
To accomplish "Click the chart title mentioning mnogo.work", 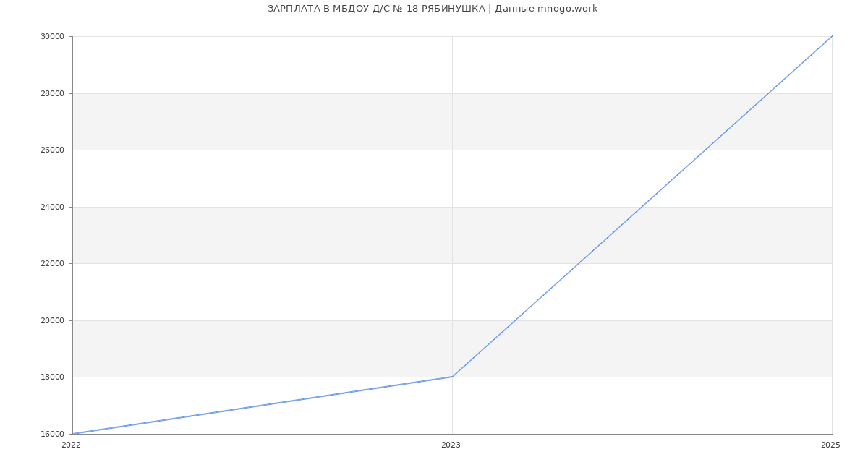I will point(433,9).
